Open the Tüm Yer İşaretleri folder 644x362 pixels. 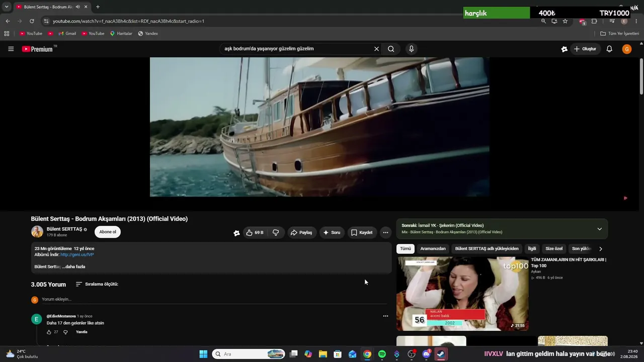[x=620, y=34]
